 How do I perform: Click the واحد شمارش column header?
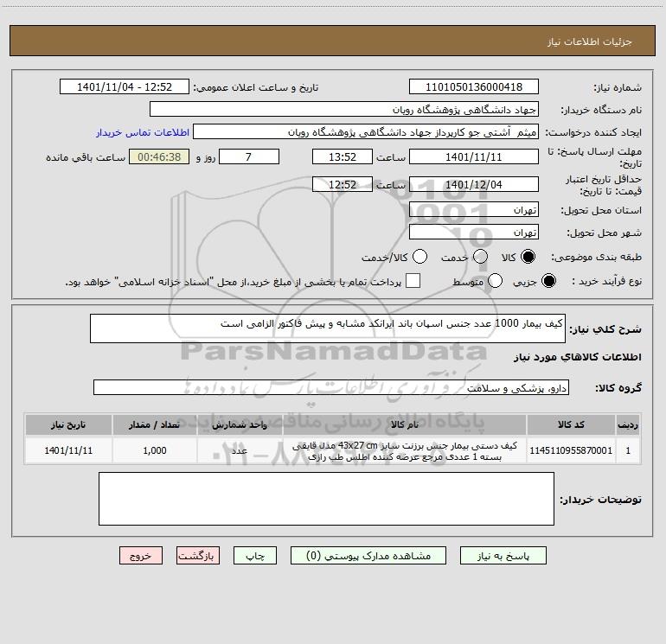tap(240, 424)
